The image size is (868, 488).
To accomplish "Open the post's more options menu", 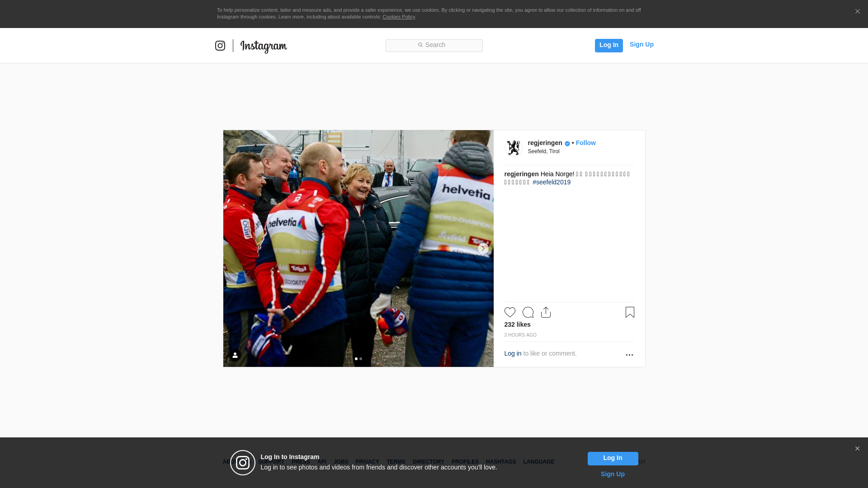I will pyautogui.click(x=629, y=355).
